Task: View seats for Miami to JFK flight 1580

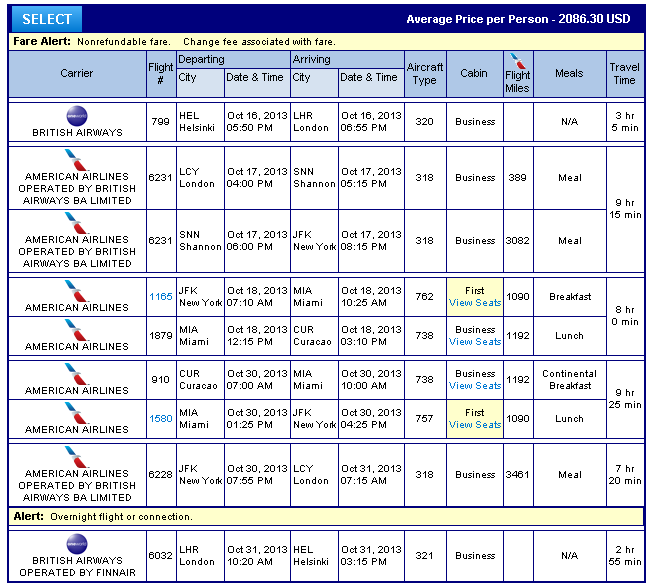Action: tap(475, 425)
